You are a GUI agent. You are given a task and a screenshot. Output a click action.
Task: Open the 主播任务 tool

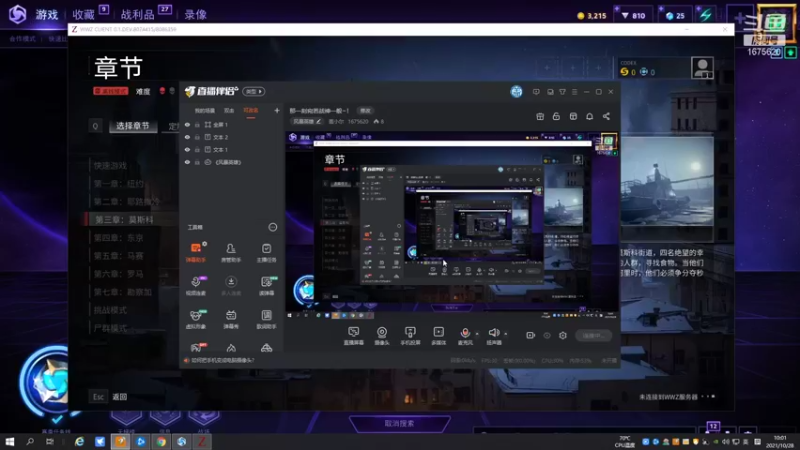pos(266,252)
